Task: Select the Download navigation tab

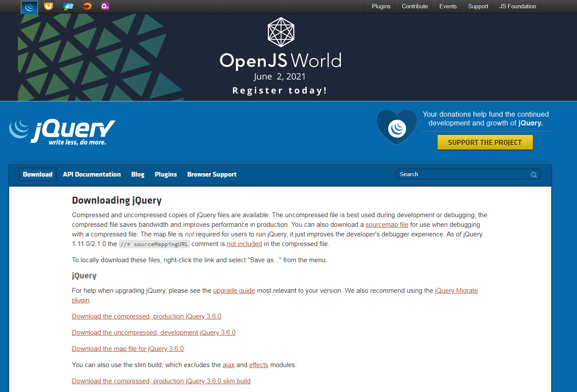Action: click(38, 174)
